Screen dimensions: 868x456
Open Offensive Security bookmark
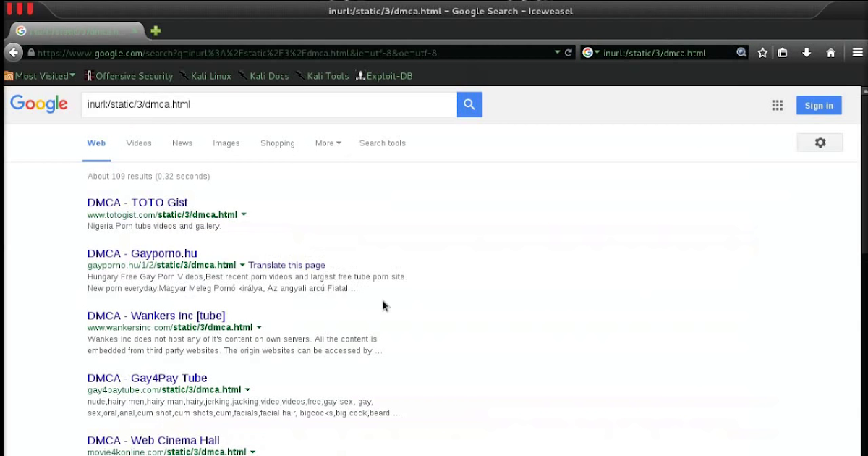(x=129, y=76)
